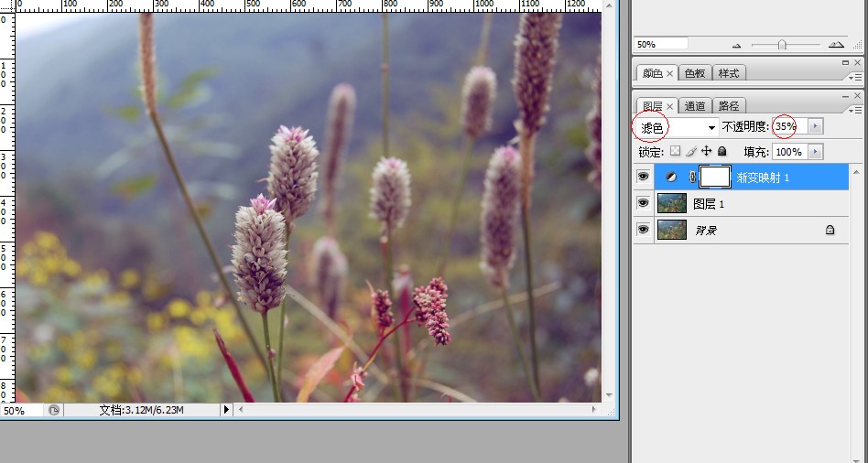Viewport: 868px width, 463px height.
Task: Click the lock all padlock icon
Action: click(722, 151)
